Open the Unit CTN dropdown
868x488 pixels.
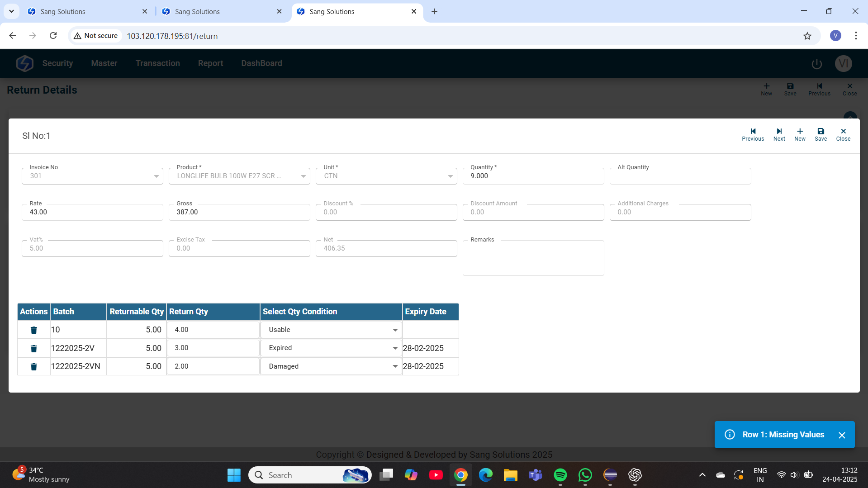tap(450, 176)
